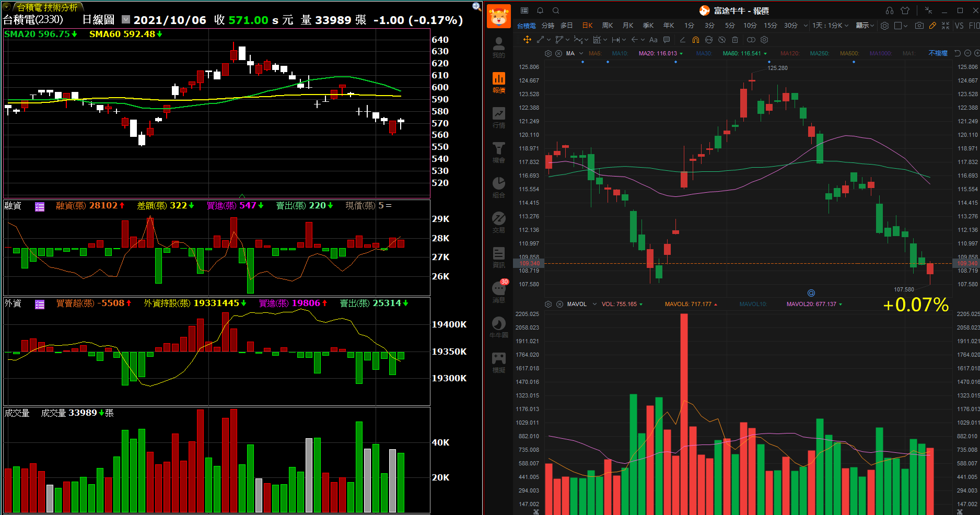This screenshot has width=980, height=515.
Task: Switch to the 多日 tab
Action: click(567, 26)
